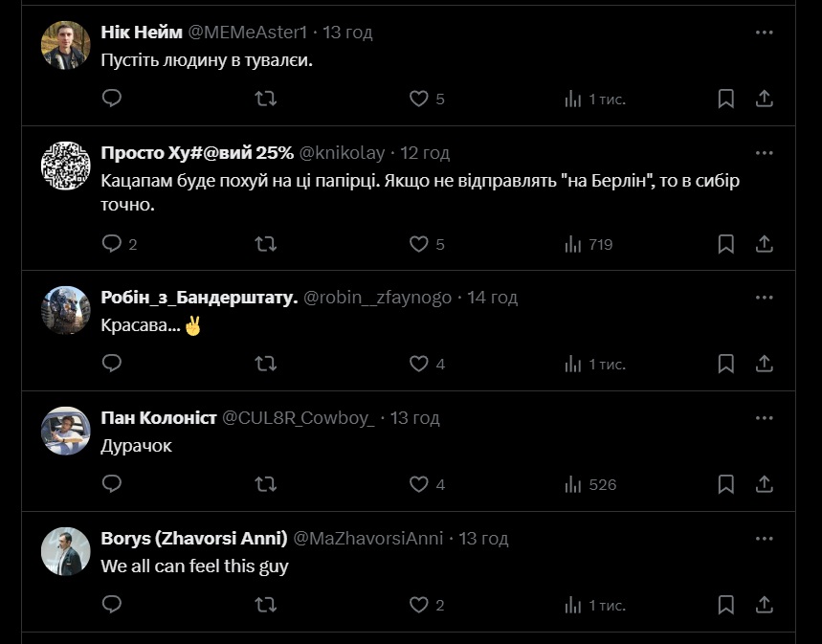This screenshot has width=822, height=644.
Task: Like Borys's tweet with 2 likes
Action: (x=419, y=605)
